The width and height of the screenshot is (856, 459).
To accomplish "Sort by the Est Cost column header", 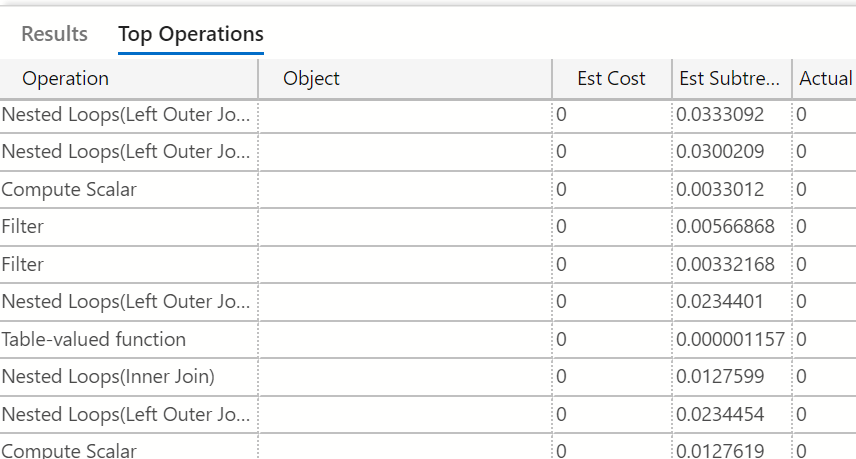I will (611, 79).
